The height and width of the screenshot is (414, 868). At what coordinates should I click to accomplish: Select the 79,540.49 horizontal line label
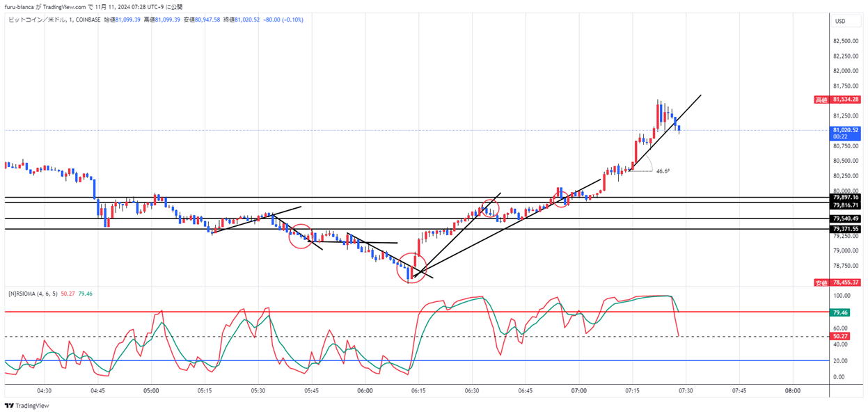pos(846,218)
